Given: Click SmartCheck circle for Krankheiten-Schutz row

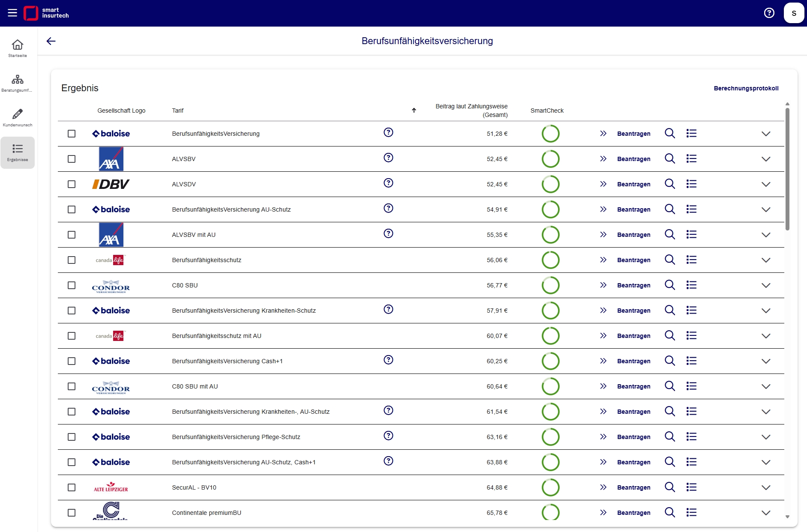Looking at the screenshot, I should point(550,311).
